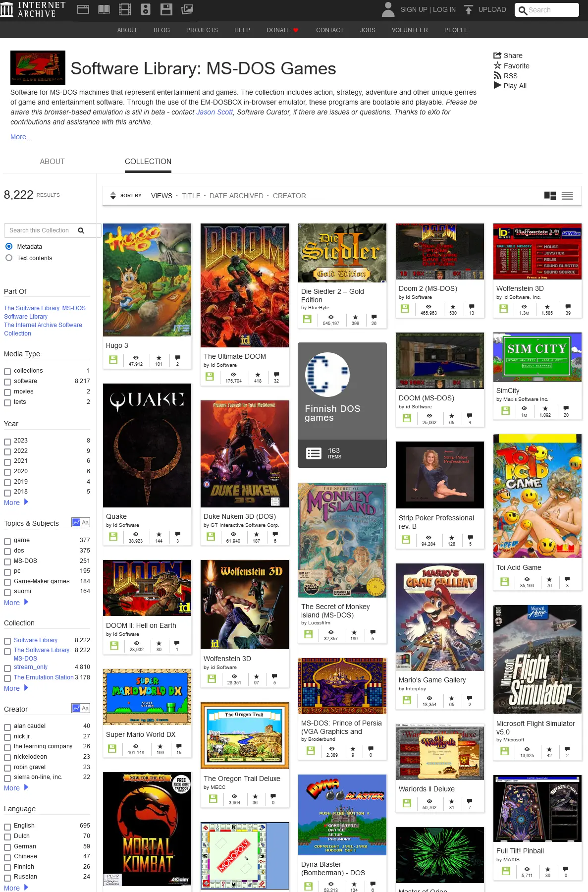This screenshot has height=892, width=588.
Task: Enable the English language filter checkbox
Action: click(7, 827)
